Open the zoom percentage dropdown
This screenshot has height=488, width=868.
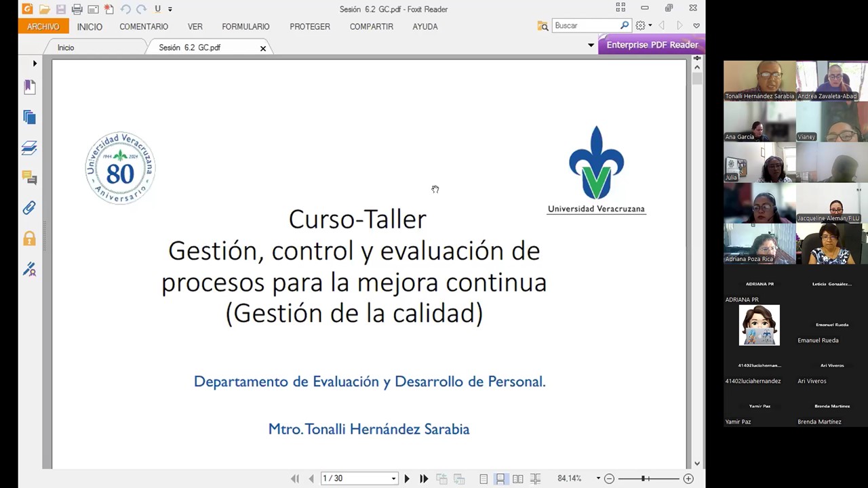coord(597,479)
